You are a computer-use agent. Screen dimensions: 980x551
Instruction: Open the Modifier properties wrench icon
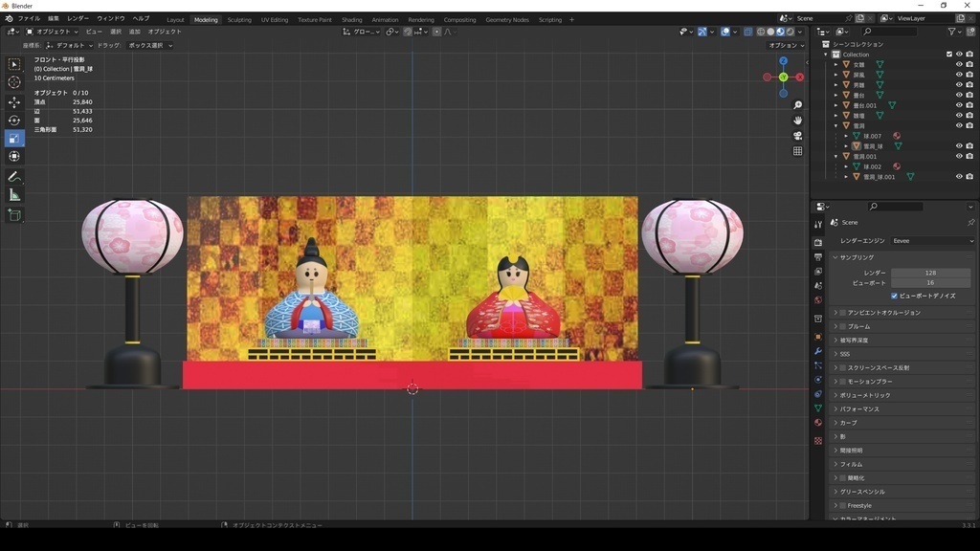pyautogui.click(x=818, y=351)
